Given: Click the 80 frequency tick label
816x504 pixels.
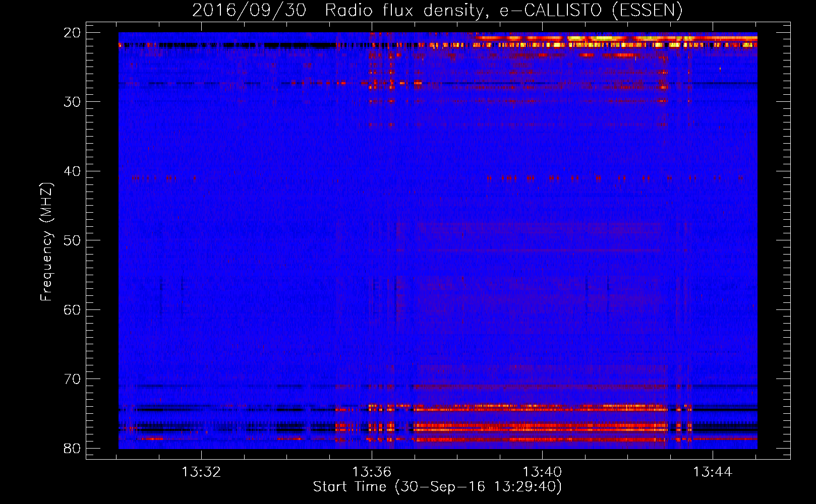Looking at the screenshot, I should click(72, 448).
